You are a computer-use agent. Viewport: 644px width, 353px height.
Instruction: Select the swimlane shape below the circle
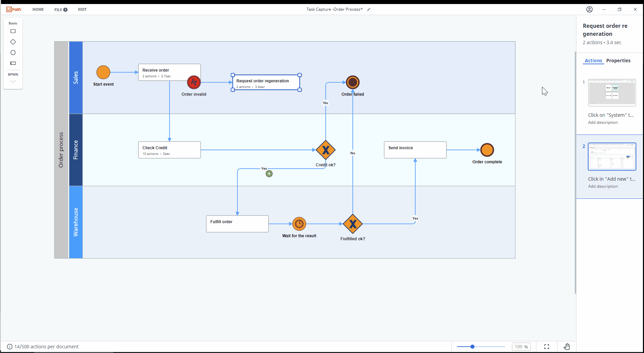click(13, 63)
